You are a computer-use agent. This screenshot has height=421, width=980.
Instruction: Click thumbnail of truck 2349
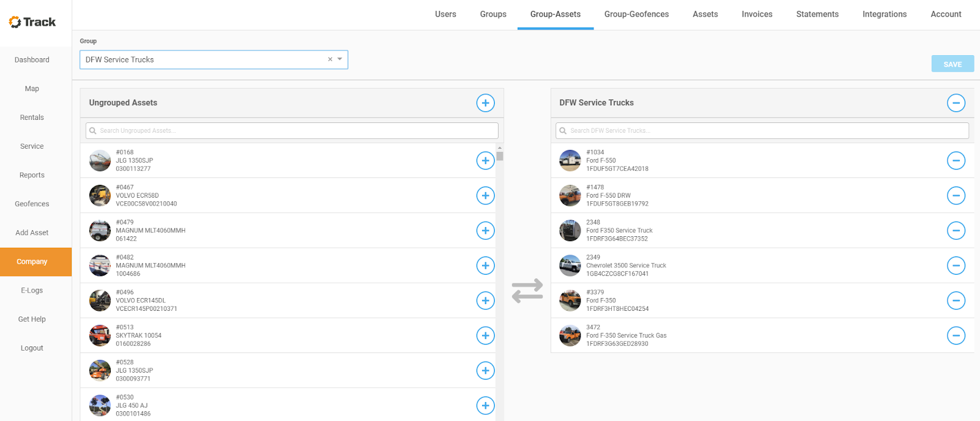pyautogui.click(x=570, y=265)
